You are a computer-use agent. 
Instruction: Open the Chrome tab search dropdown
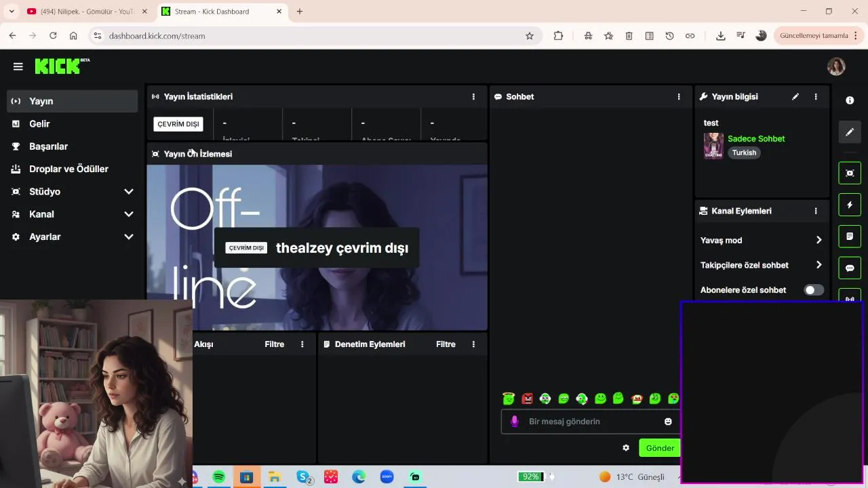tap(12, 12)
